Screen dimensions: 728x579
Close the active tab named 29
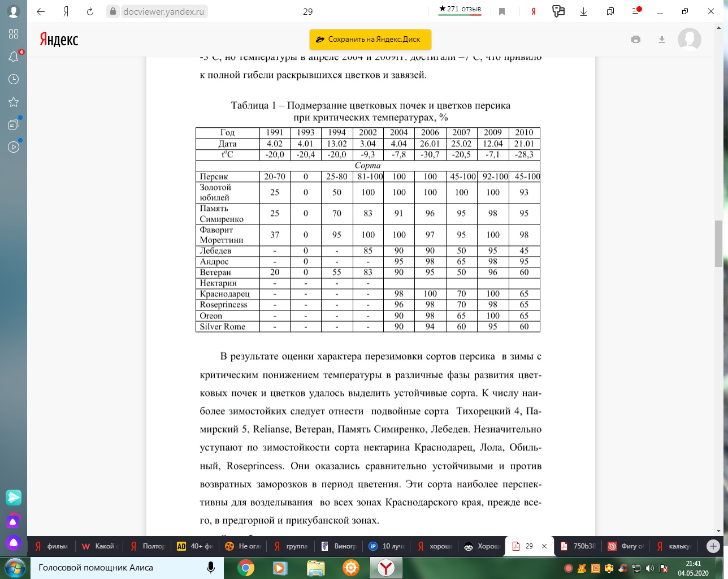click(x=544, y=546)
